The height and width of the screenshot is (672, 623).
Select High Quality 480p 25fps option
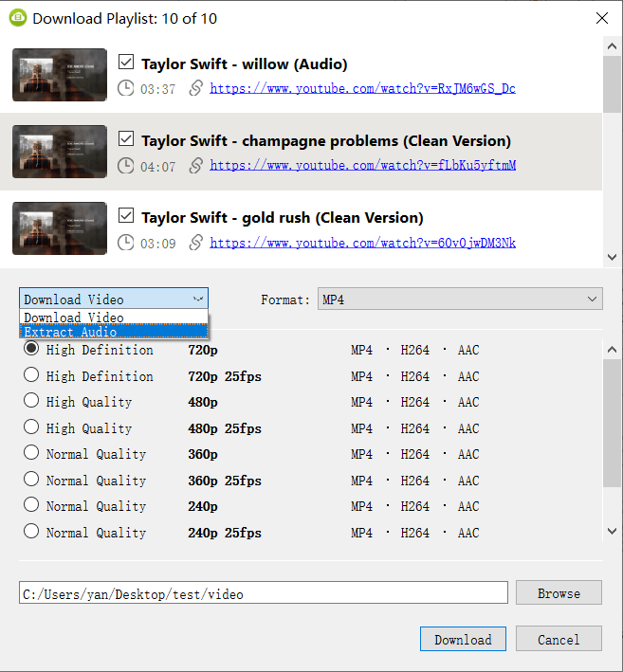tap(31, 427)
